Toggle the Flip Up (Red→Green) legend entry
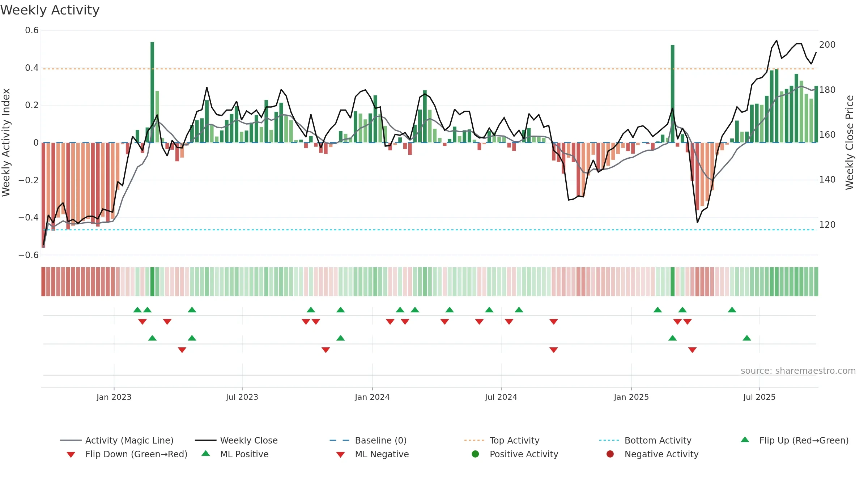This screenshot has width=868, height=488. point(795,440)
